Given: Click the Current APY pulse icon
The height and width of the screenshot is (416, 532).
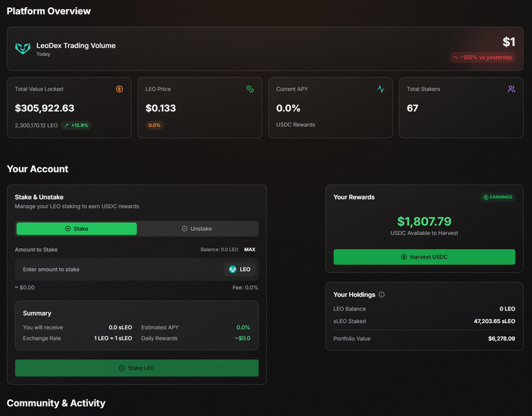Looking at the screenshot, I should (x=381, y=89).
